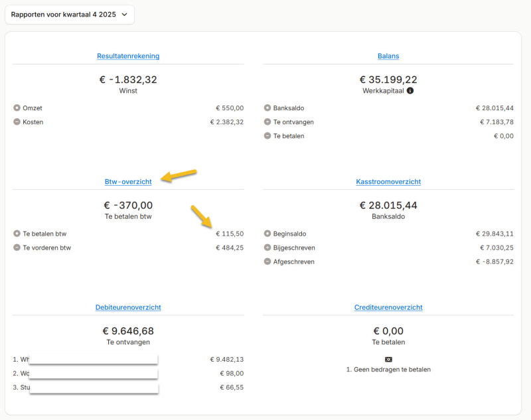This screenshot has width=531, height=420.
Task: Open the Resultatenrekening report
Action: pyautogui.click(x=128, y=56)
